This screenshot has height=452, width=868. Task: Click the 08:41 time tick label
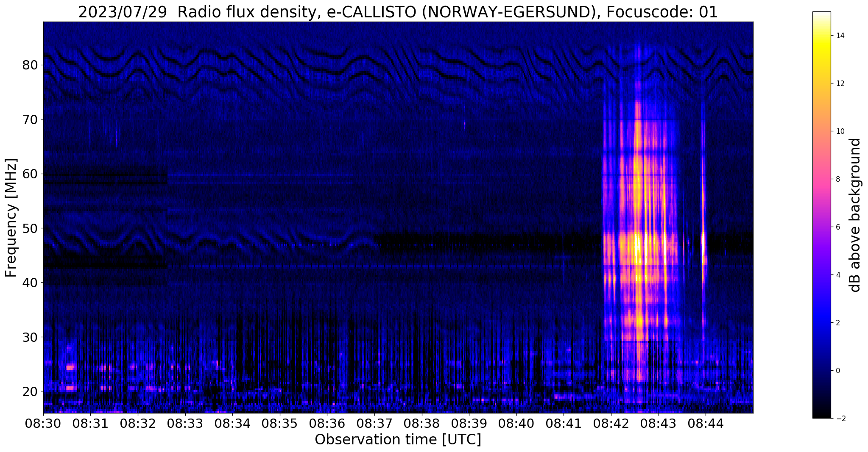[564, 424]
